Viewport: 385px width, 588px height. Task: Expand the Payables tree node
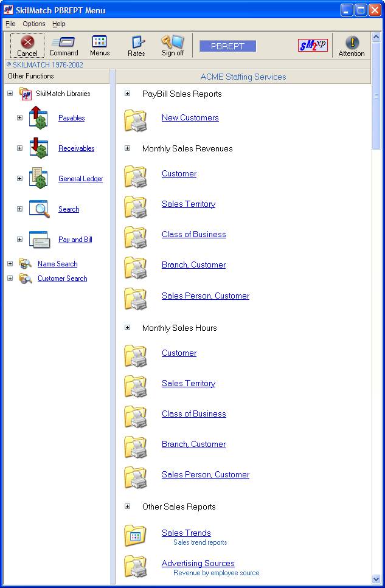pyautogui.click(x=20, y=118)
